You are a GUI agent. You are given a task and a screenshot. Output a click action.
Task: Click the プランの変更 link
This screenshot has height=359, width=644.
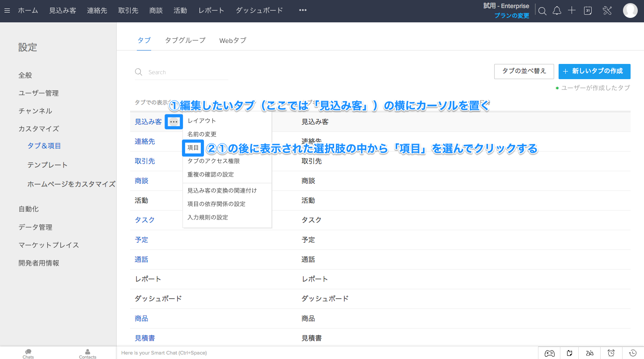512,16
